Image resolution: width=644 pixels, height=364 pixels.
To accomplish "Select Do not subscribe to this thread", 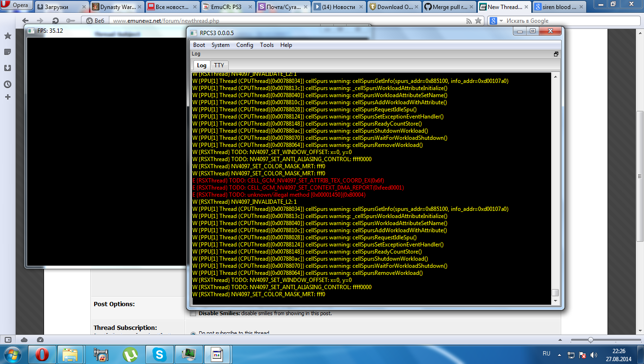I will tap(193, 334).
